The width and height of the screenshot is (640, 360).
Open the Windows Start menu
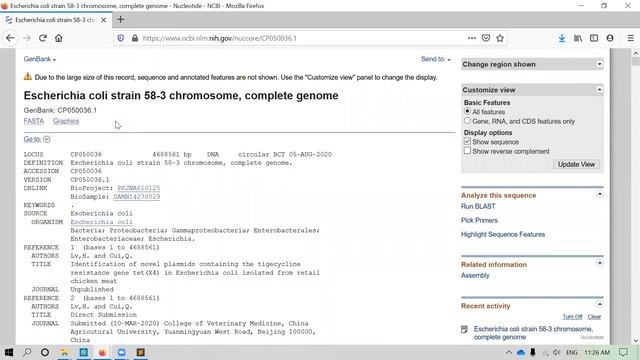9,352
